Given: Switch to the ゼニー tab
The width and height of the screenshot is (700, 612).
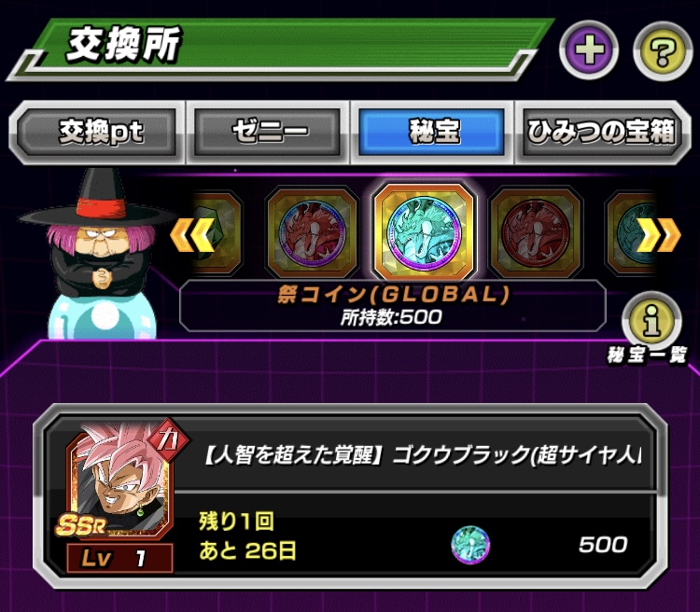Looking at the screenshot, I should click(268, 132).
